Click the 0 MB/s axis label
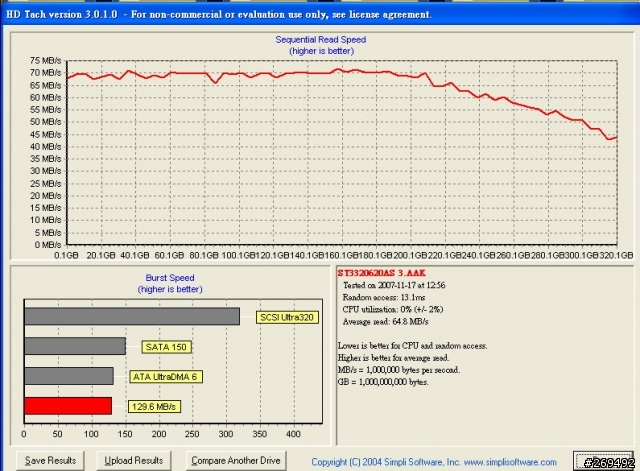Image resolution: width=640 pixels, height=471 pixels. [x=48, y=245]
